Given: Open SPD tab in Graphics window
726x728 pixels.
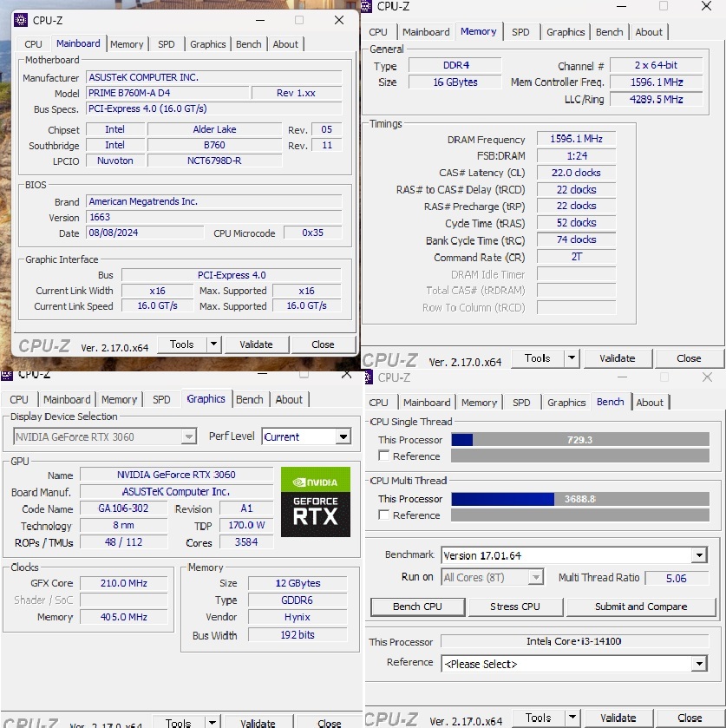Looking at the screenshot, I should [x=161, y=399].
